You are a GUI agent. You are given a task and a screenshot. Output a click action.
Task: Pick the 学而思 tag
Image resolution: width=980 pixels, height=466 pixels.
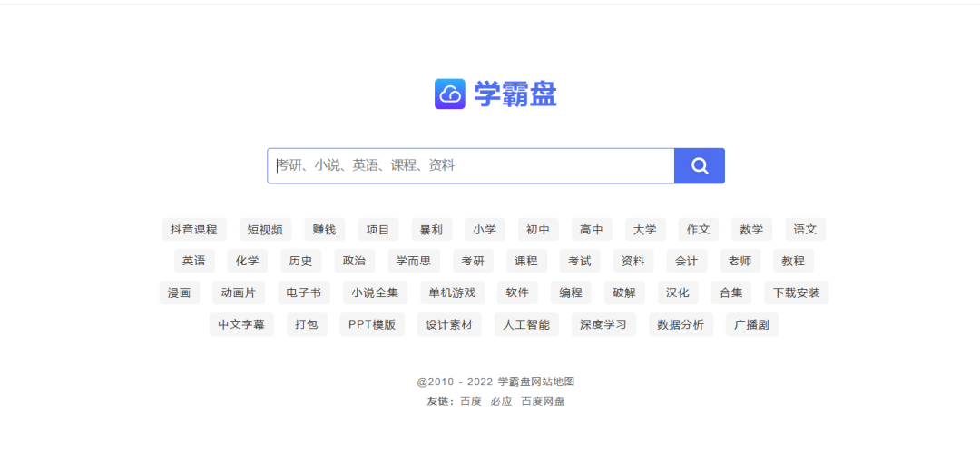click(x=414, y=261)
